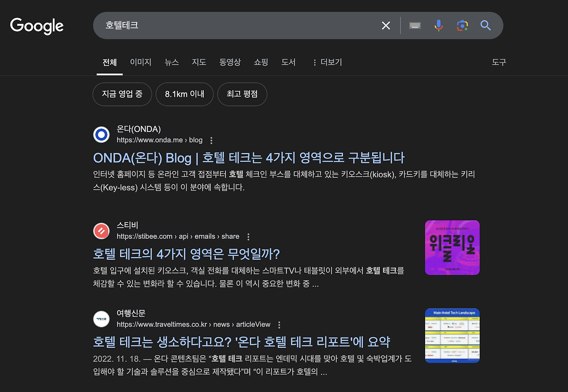Click the 스티비 site favicon
The width and height of the screenshot is (568, 392).
click(102, 231)
